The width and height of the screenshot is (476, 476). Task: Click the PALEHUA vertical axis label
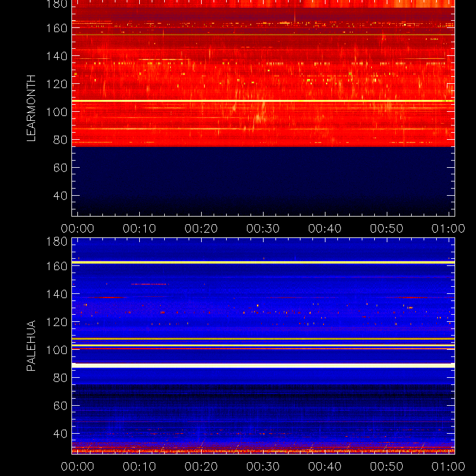pyautogui.click(x=32, y=346)
